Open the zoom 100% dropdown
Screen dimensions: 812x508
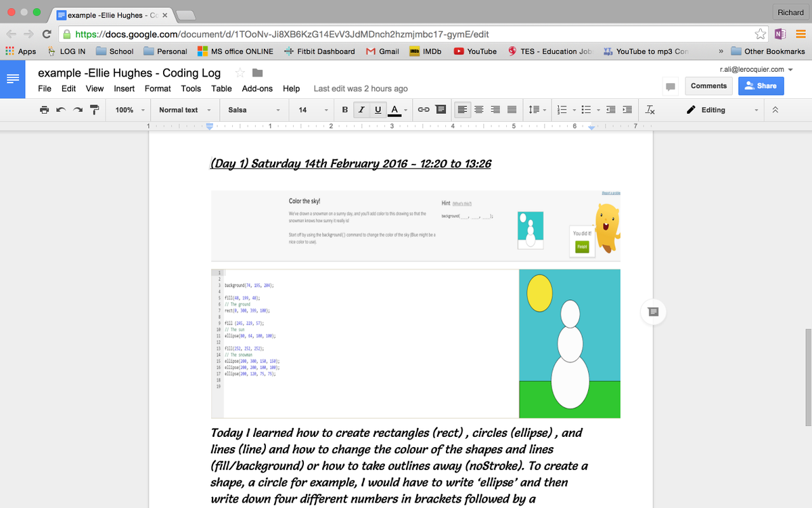[129, 110]
